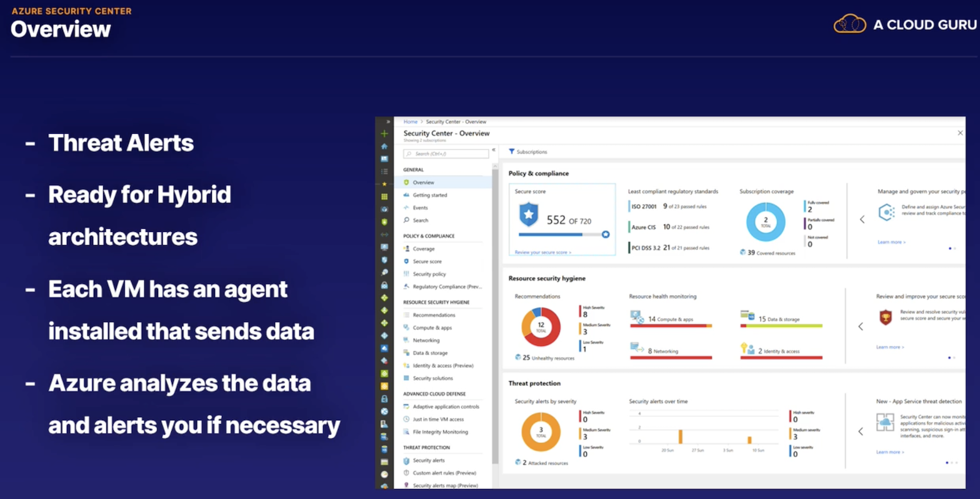Select Security alerts menu item
Image resolution: width=980 pixels, height=499 pixels.
[x=428, y=460]
